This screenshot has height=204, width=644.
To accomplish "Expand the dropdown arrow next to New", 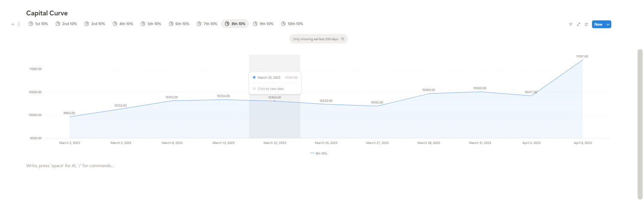I will pos(608,24).
